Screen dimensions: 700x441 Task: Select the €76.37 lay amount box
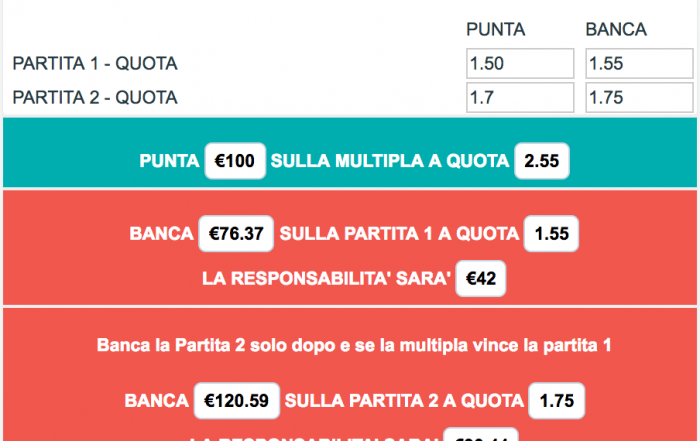pos(236,234)
